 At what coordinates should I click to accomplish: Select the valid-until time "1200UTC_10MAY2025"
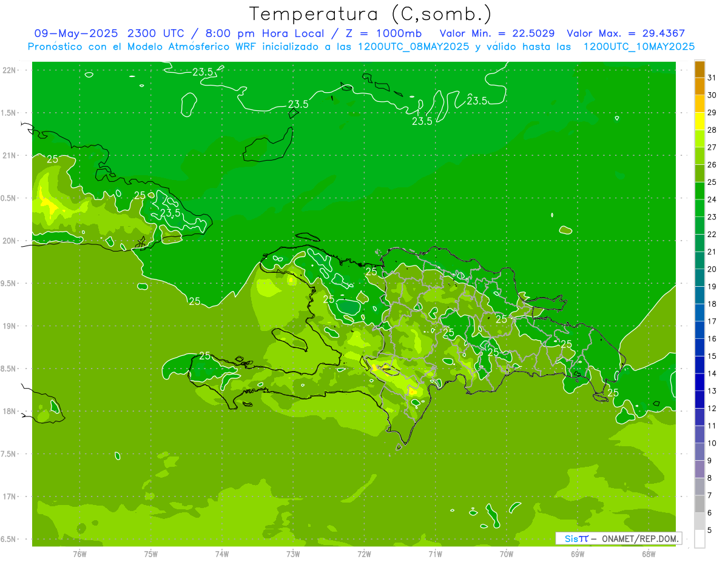639,47
